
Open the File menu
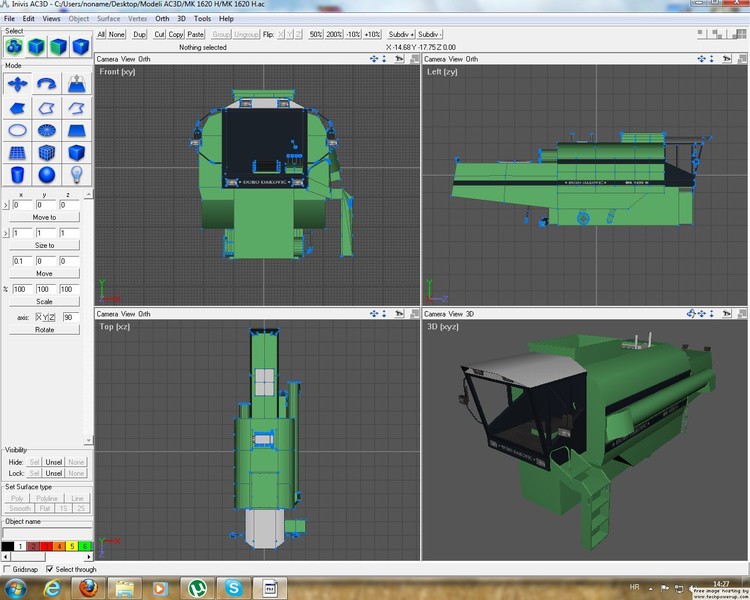(9, 19)
